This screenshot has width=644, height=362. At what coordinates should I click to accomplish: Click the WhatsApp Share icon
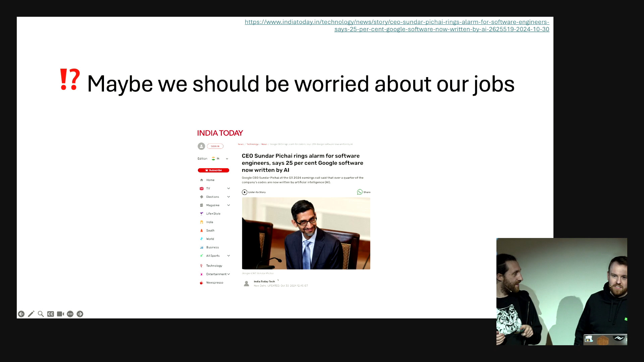(x=360, y=192)
